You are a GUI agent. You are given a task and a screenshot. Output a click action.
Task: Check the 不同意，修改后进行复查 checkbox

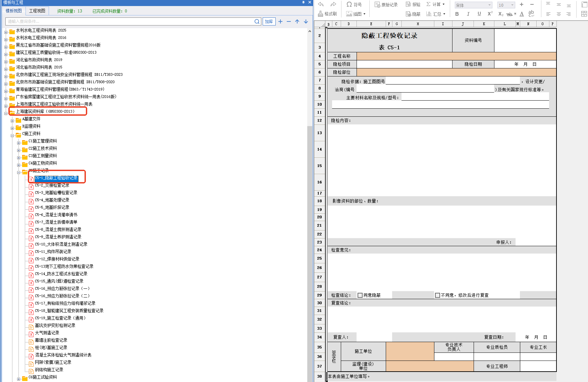(437, 295)
